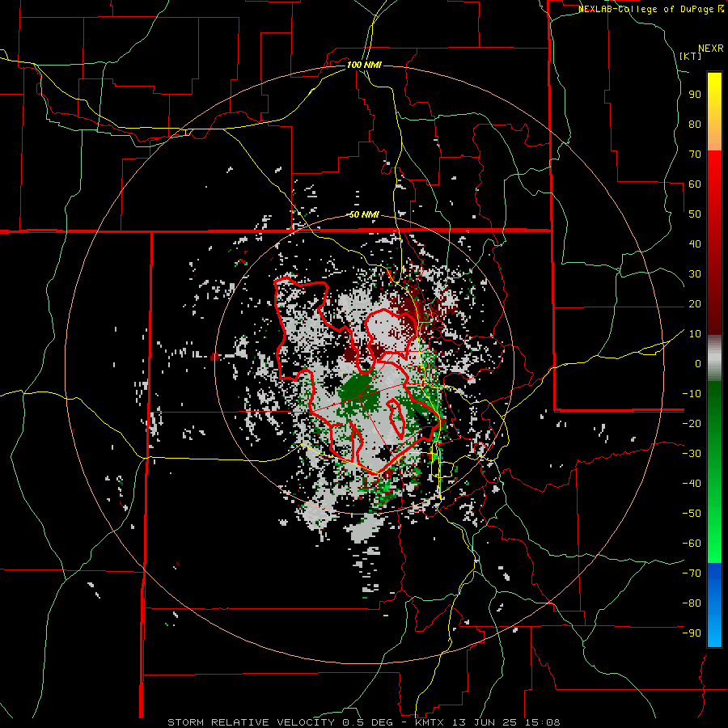Viewport: 728px width, 728px height.
Task: Click the KMTX radar site identifier
Action: [430, 722]
